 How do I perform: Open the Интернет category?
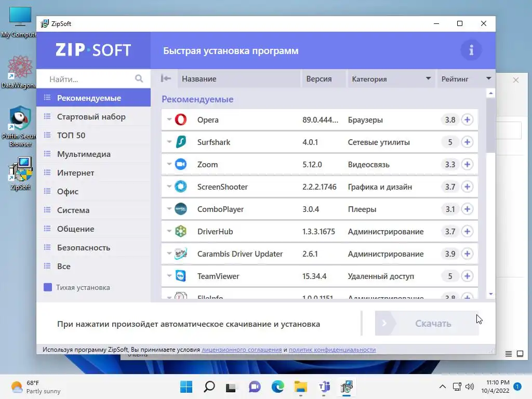(94, 172)
